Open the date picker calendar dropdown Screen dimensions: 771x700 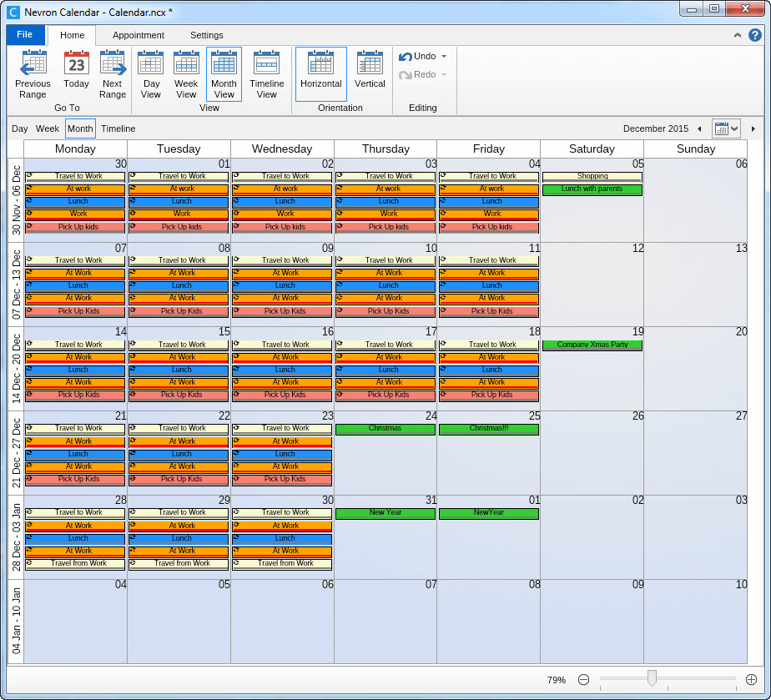[x=726, y=128]
